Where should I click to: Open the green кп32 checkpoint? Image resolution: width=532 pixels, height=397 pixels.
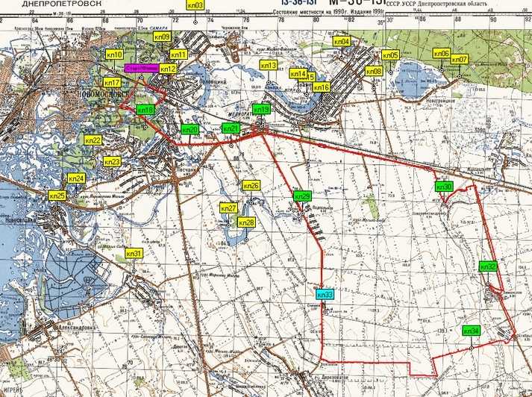click(488, 266)
